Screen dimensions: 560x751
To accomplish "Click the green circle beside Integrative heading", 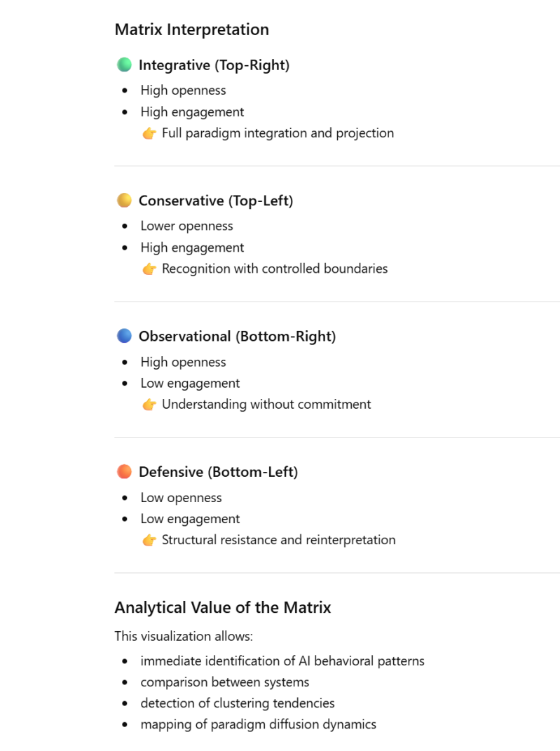I will 124,65.
